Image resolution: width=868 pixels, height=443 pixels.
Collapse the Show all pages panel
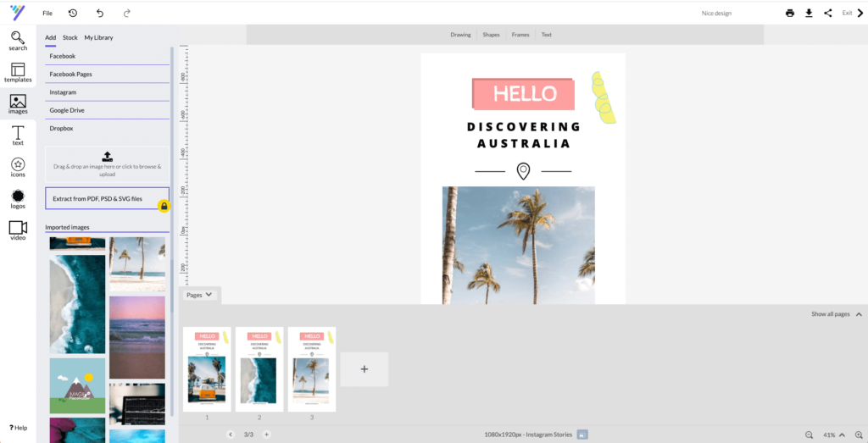point(859,314)
